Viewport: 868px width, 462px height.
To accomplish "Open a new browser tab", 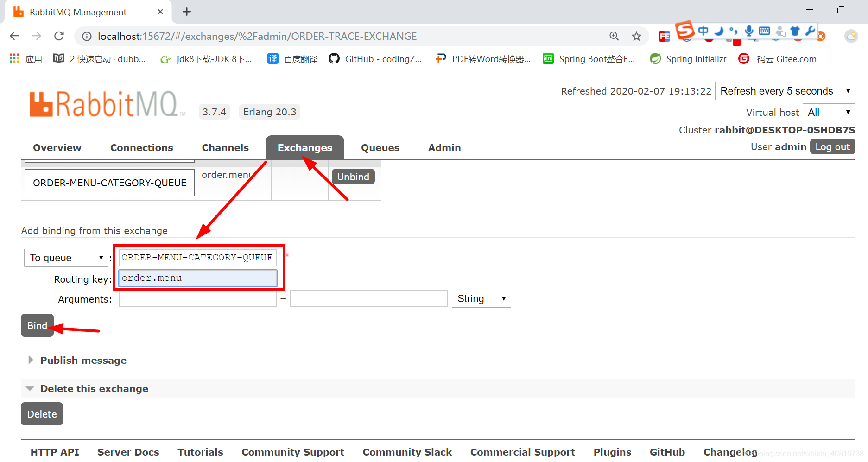I will click(x=187, y=12).
